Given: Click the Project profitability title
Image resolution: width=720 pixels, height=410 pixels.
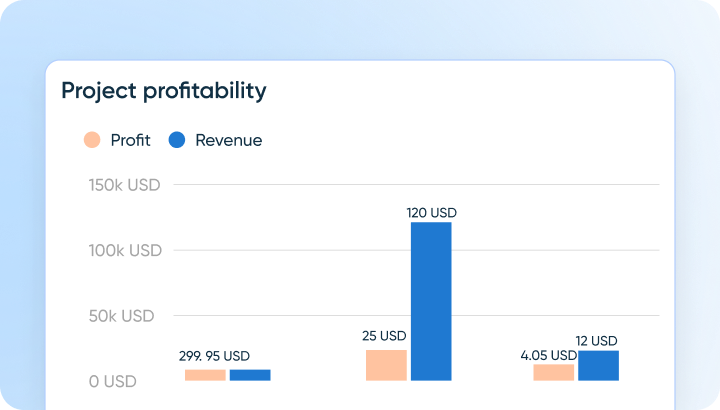Looking at the screenshot, I should (164, 91).
